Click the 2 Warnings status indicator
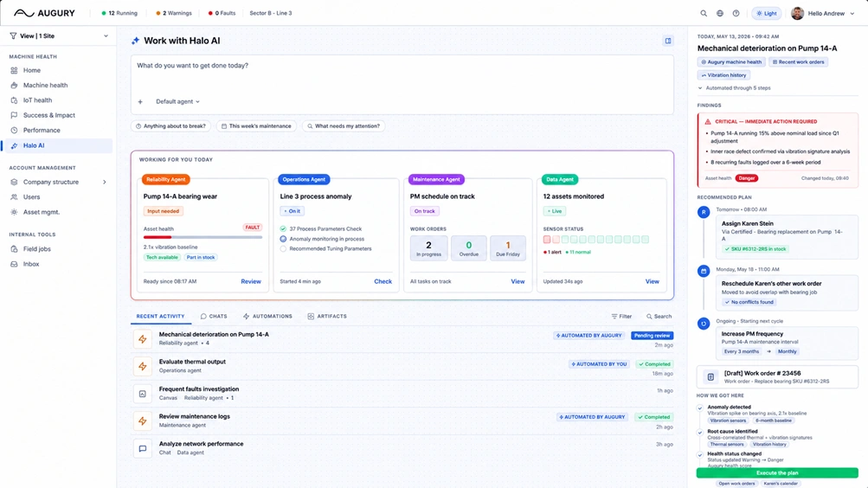The height and width of the screenshot is (488, 868). point(174,13)
